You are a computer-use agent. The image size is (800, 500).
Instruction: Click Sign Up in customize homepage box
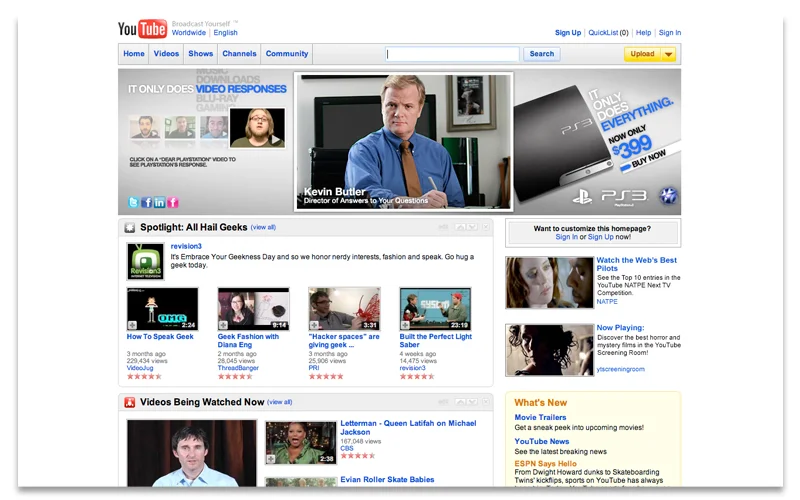pos(601,237)
